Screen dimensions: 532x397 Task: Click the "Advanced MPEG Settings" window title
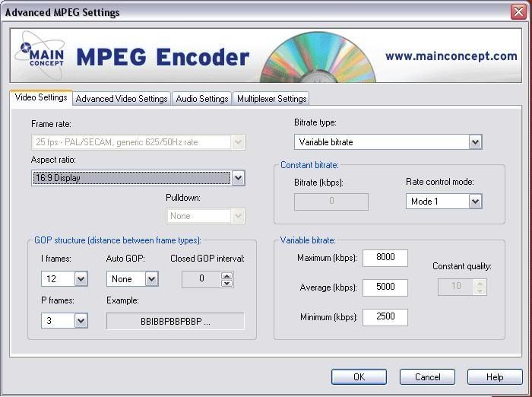(x=62, y=12)
